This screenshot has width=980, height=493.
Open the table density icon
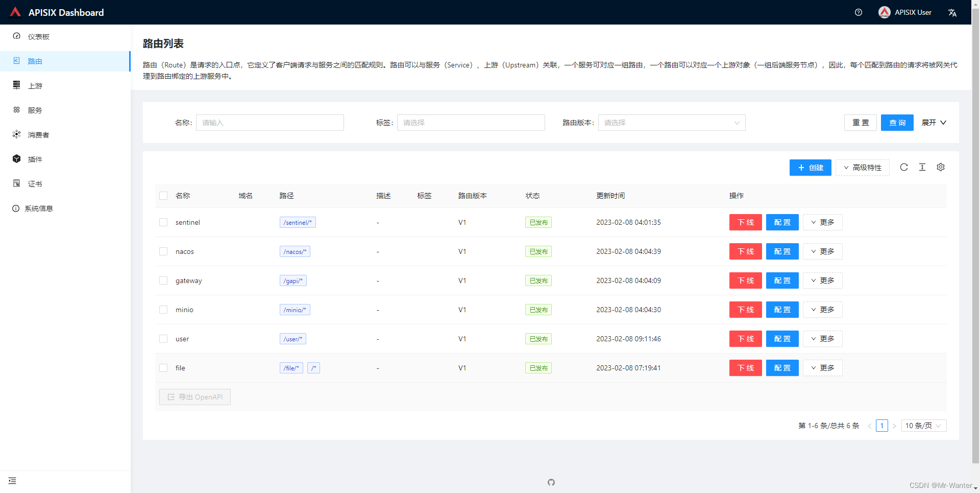point(922,167)
